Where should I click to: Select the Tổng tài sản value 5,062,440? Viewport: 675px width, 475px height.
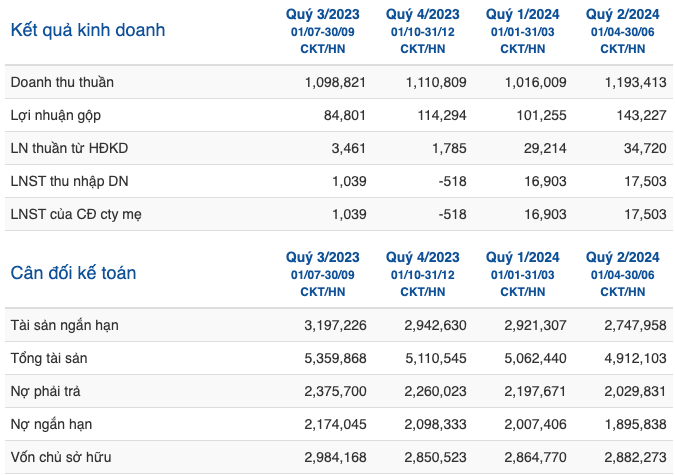pyautogui.click(x=536, y=358)
